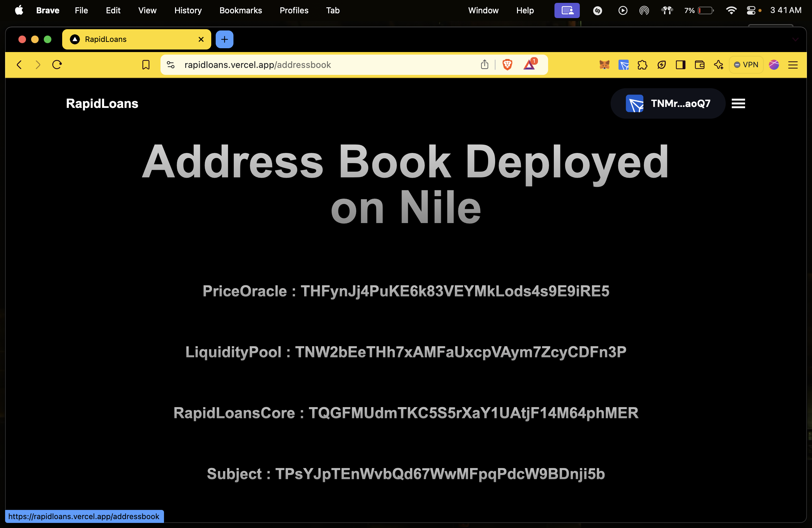Open the MetaMask fox extension
Viewport: 812px width, 528px height.
(x=604, y=64)
